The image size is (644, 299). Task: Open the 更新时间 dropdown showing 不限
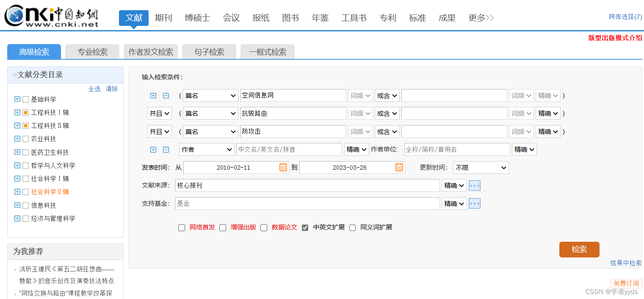pyautogui.click(x=481, y=167)
